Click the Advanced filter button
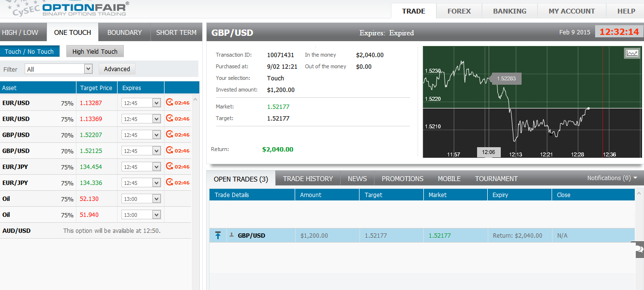This screenshot has width=644, height=290. click(x=117, y=69)
